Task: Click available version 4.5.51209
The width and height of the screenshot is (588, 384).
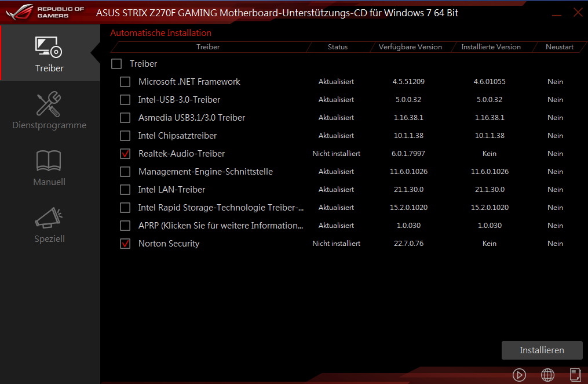Action: coord(408,81)
